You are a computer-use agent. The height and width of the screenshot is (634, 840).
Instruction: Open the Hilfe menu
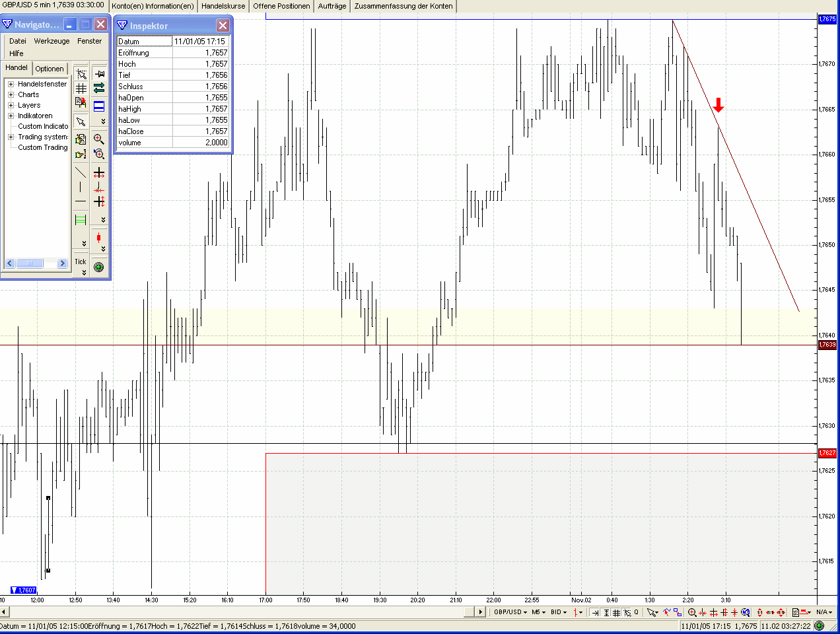coord(17,53)
